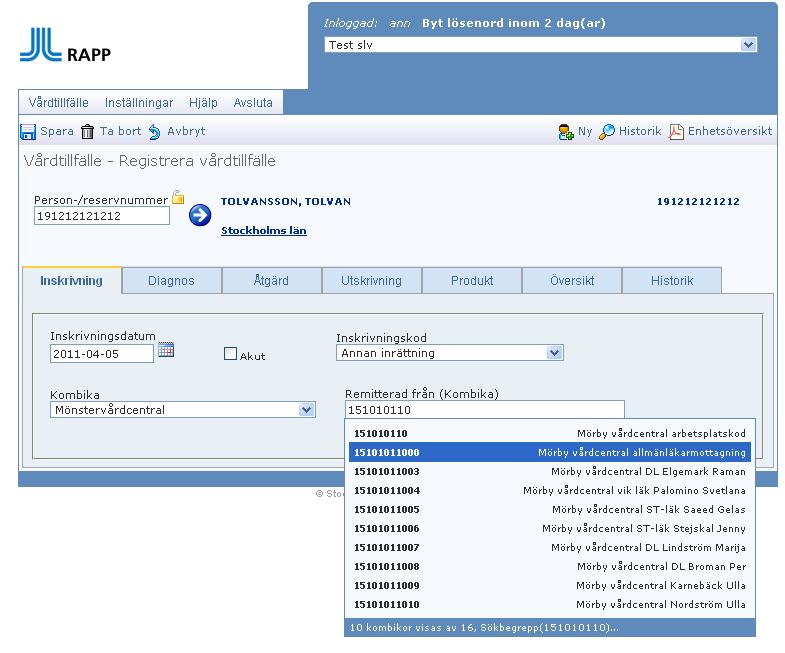The image size is (785, 653).
Task: Click the Avsluta menu item
Action: [253, 103]
